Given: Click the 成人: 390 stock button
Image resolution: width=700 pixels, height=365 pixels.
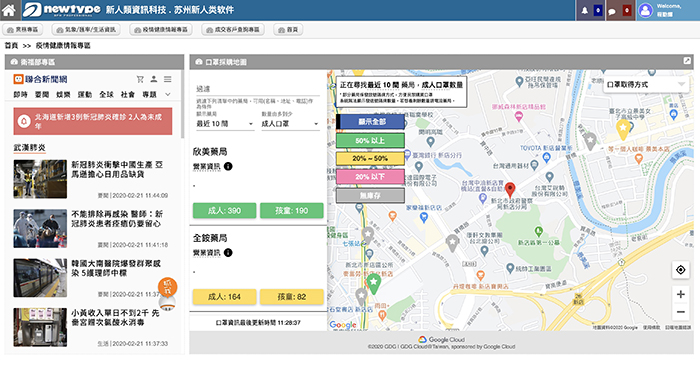Looking at the screenshot, I should pyautogui.click(x=225, y=211).
